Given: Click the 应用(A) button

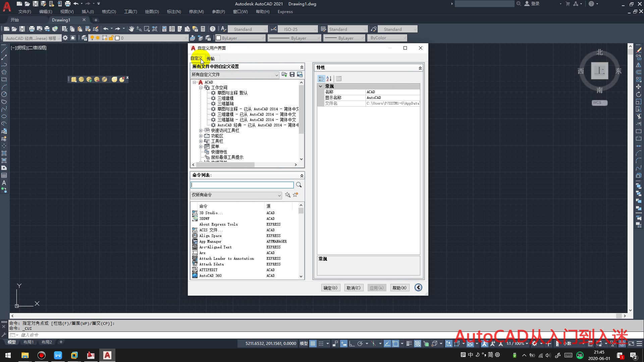Looking at the screenshot, I should 376,288.
